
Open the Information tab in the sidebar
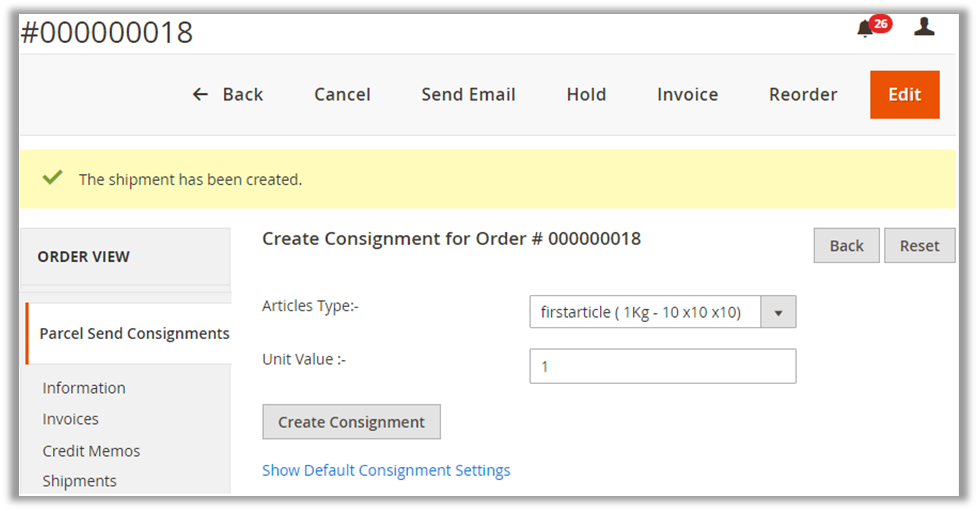pos(84,388)
